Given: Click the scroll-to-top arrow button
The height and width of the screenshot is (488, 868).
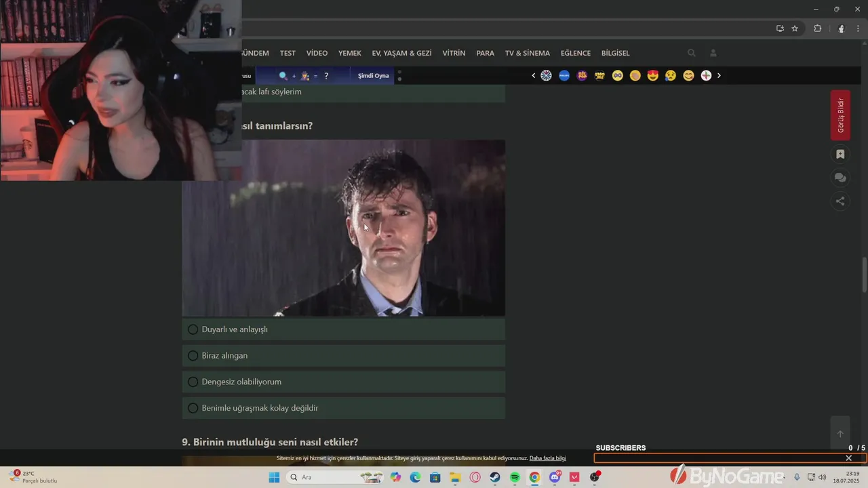Looking at the screenshot, I should (x=840, y=434).
